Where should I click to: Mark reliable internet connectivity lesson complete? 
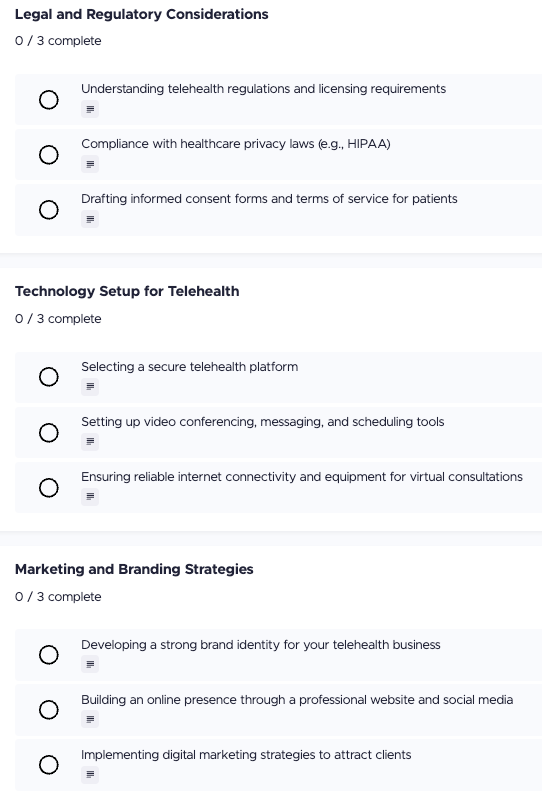pyautogui.click(x=49, y=487)
